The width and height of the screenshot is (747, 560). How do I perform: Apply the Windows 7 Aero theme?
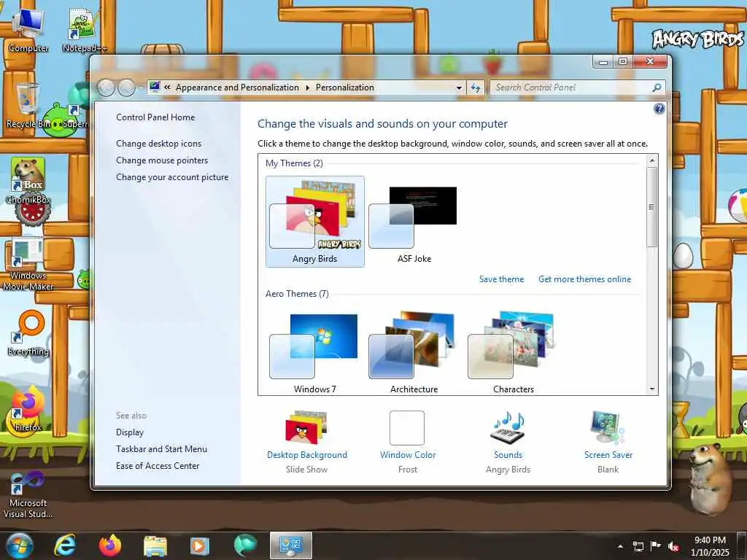pos(315,352)
